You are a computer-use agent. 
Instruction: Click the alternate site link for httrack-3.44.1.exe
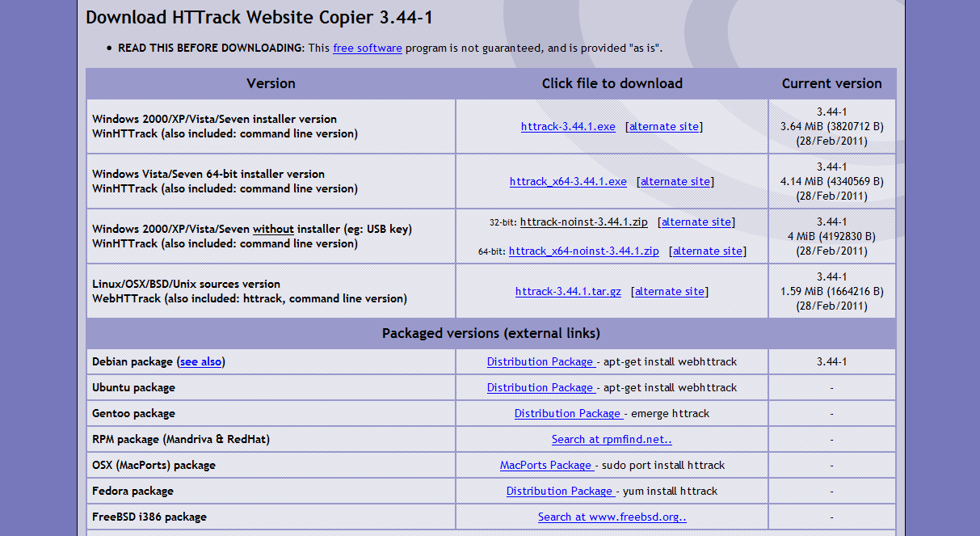click(x=663, y=126)
